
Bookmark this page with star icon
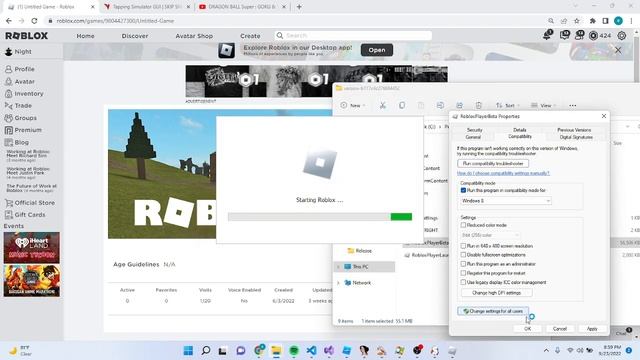tap(577, 21)
